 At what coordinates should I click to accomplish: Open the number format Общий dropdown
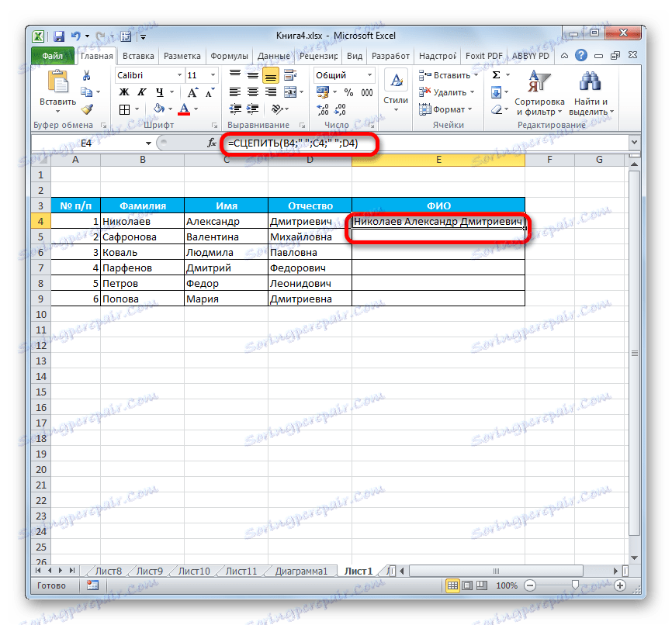tap(369, 75)
